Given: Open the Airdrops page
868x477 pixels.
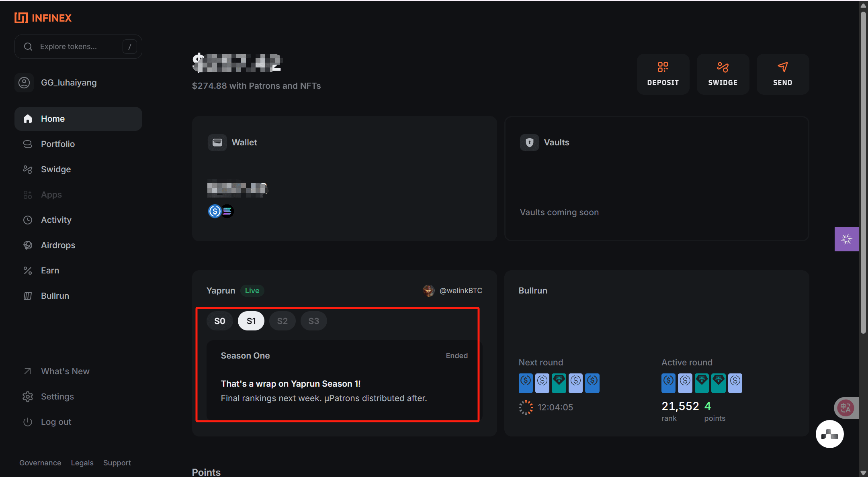Looking at the screenshot, I should tap(78, 245).
